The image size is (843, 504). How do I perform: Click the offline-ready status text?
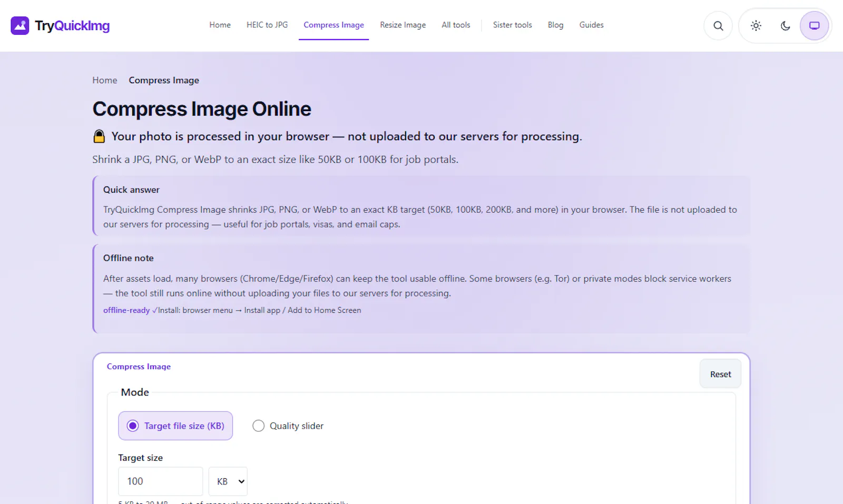(x=126, y=310)
